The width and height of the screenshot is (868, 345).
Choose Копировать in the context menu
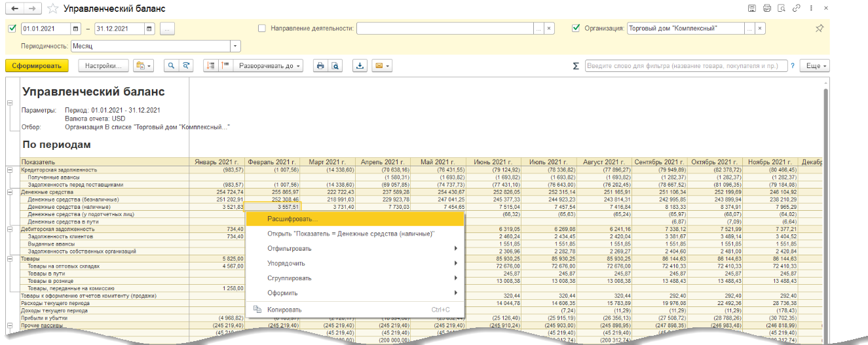click(284, 309)
